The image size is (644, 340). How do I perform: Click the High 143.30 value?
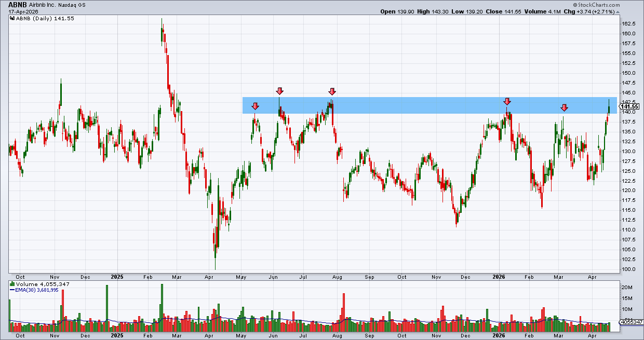tap(433, 11)
